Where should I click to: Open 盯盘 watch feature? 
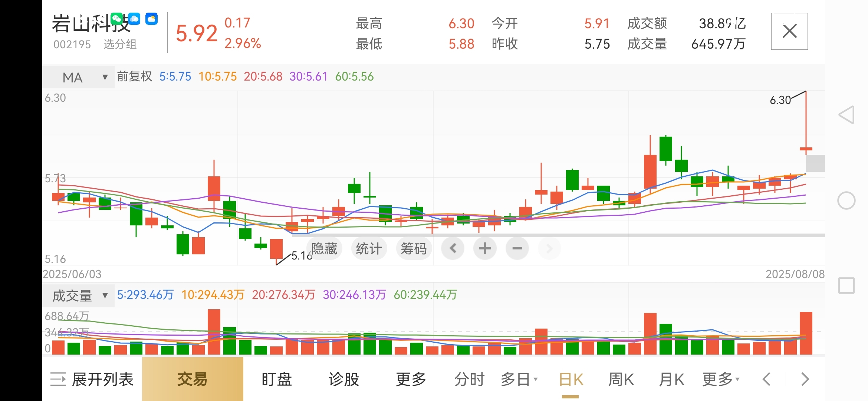277,379
